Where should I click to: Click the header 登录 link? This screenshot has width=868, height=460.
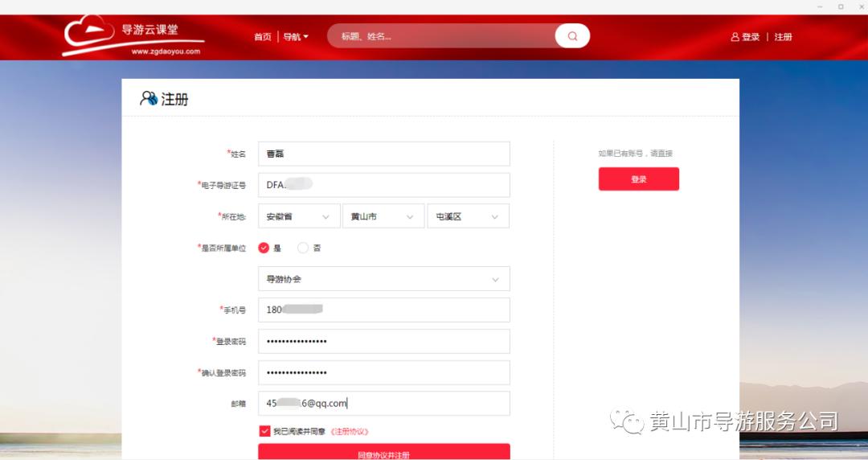click(x=751, y=36)
